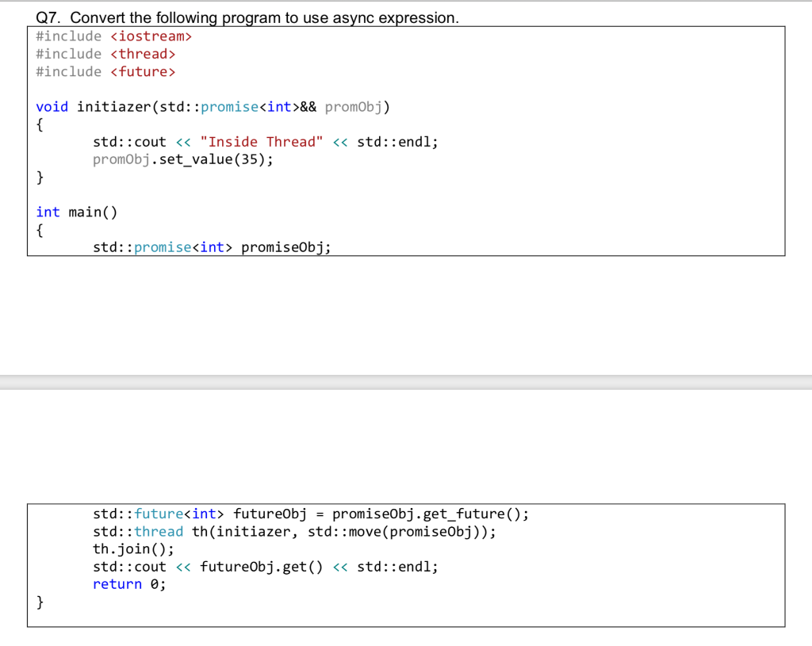Select the #include <thread> line
The width and height of the screenshot is (812, 646).
coord(107,53)
